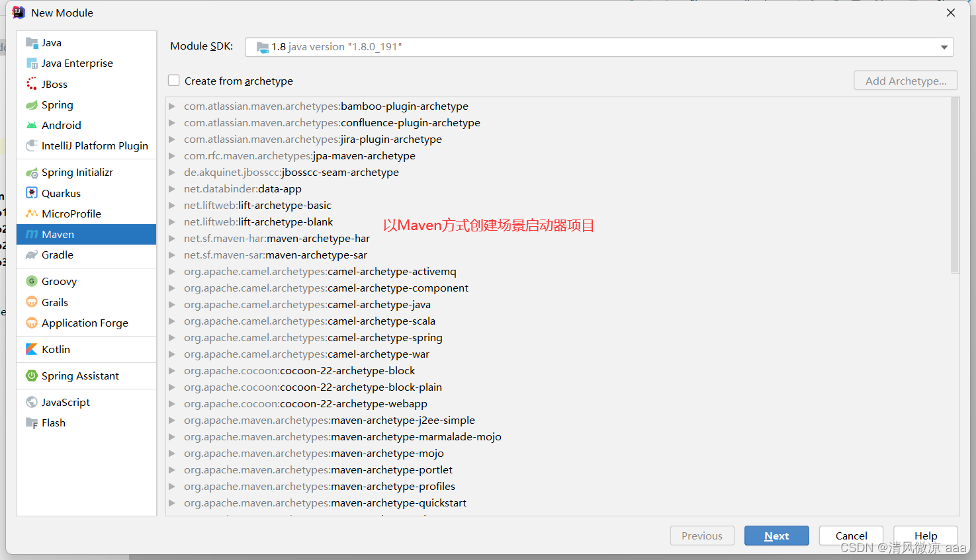This screenshot has height=560, width=976.
Task: Select Kotlin module type
Action: click(86, 349)
